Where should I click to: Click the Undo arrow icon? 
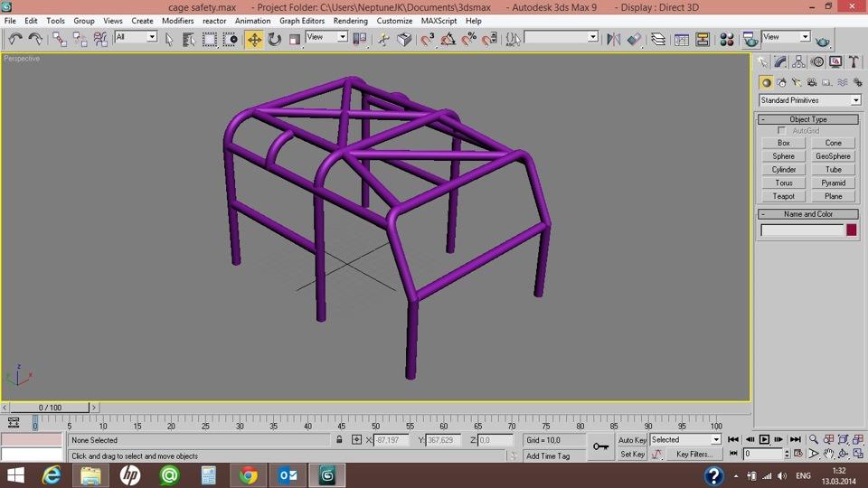[15, 39]
